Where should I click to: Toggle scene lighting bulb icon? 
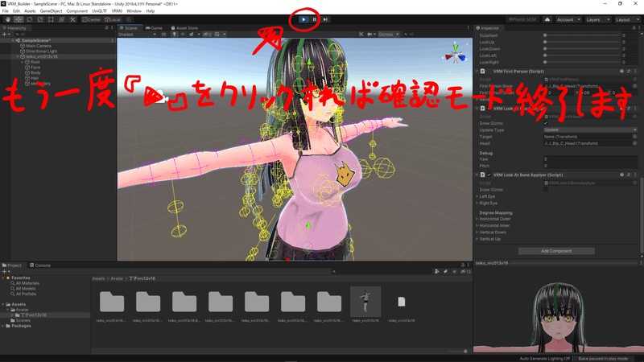coord(174,35)
